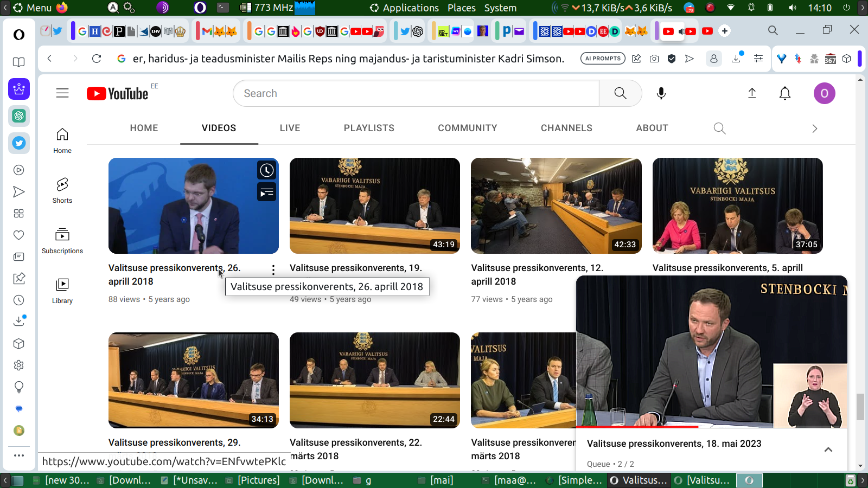Viewport: 868px width, 488px height.
Task: Switch to the COMMUNITY tab
Action: click(467, 128)
